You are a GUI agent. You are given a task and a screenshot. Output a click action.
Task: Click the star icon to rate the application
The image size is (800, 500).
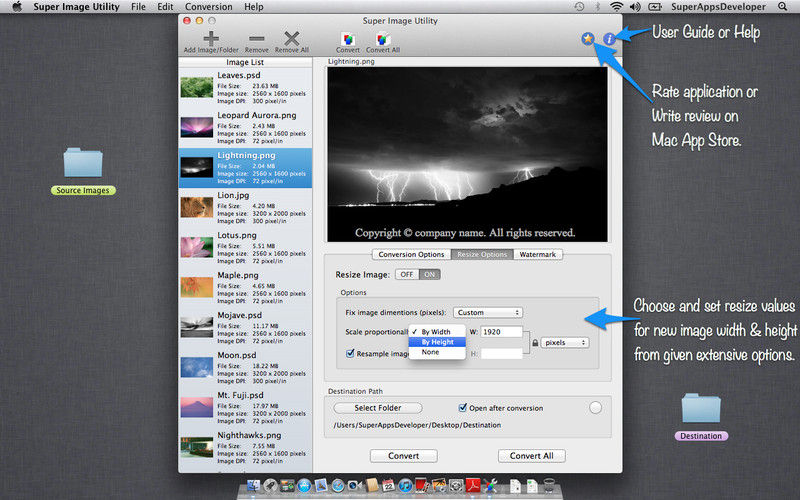coord(588,38)
